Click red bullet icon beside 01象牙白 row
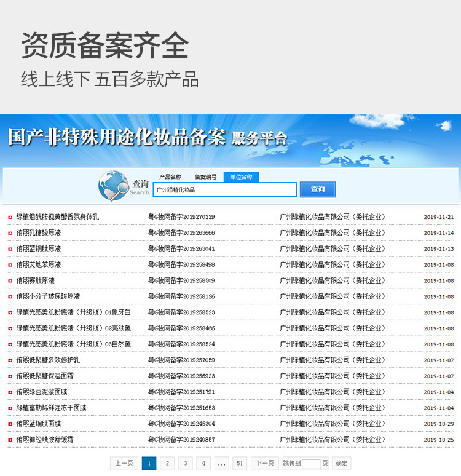Screen dimensions: 461x476 coord(10,312)
